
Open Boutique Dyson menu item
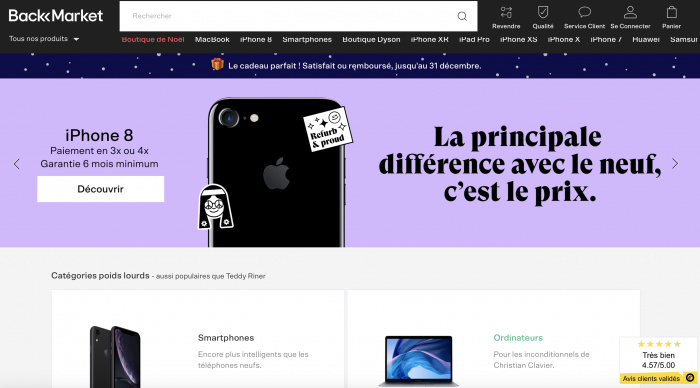coord(371,39)
